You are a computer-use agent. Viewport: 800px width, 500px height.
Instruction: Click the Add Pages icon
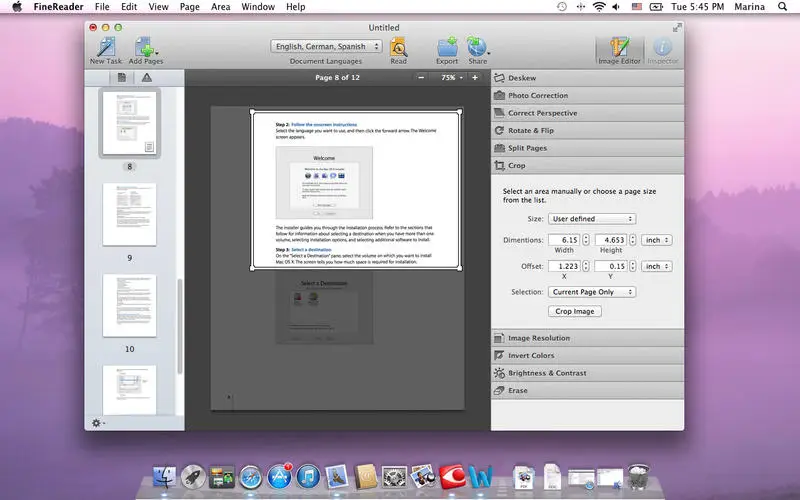(144, 46)
